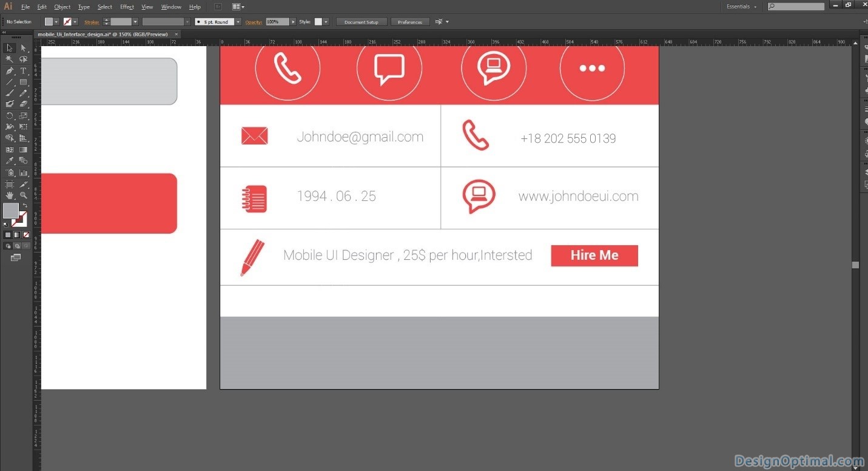Screen dimensions: 868x471
Task: Set paint mode to solid Color
Action: [8, 235]
